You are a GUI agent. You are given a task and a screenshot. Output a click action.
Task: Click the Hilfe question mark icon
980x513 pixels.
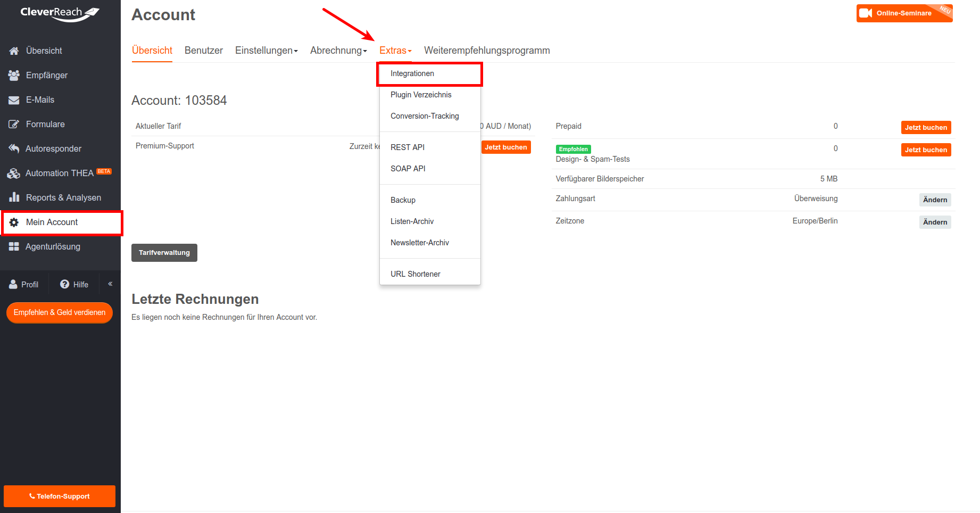65,284
